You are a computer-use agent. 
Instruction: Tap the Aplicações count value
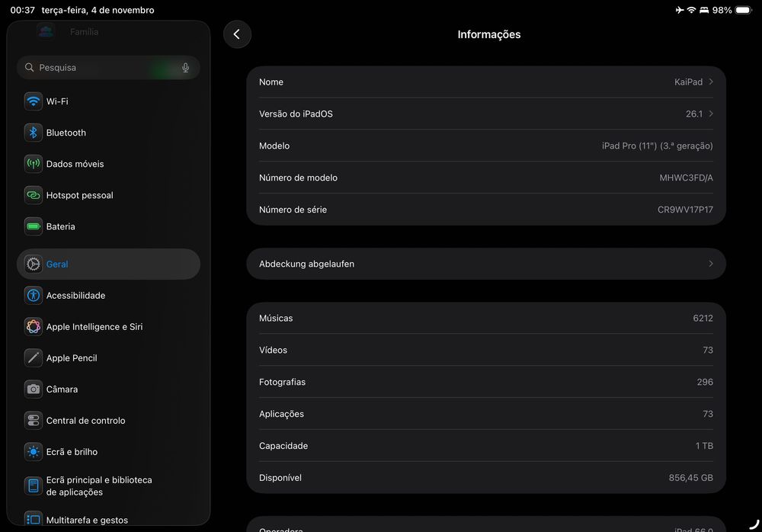708,414
